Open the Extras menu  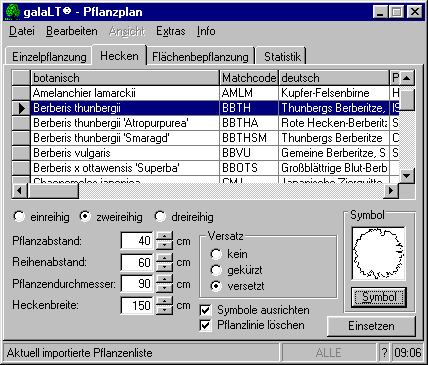170,31
